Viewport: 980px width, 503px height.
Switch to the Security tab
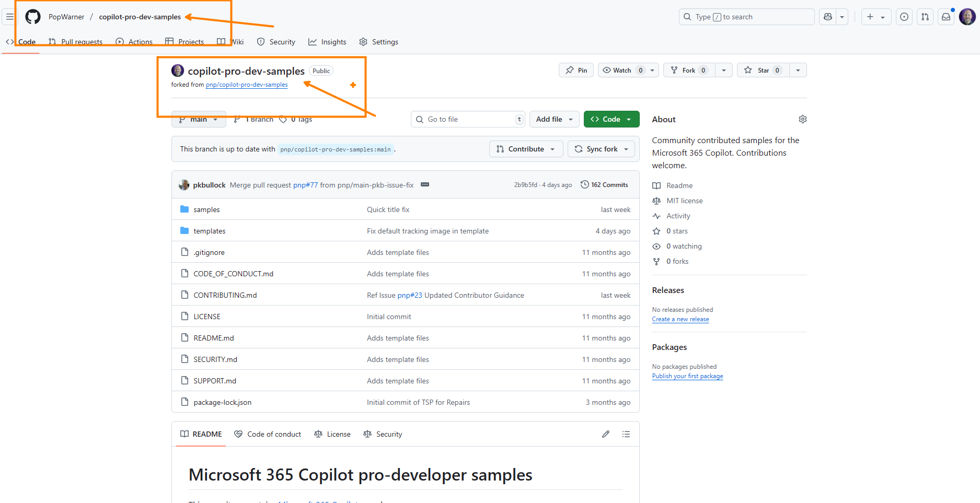click(276, 42)
